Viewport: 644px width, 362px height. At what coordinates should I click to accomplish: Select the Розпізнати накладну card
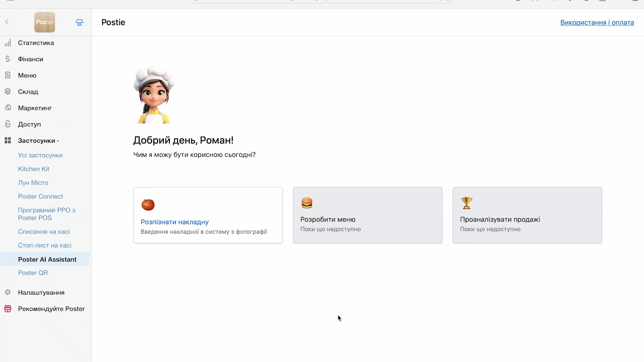(x=208, y=215)
